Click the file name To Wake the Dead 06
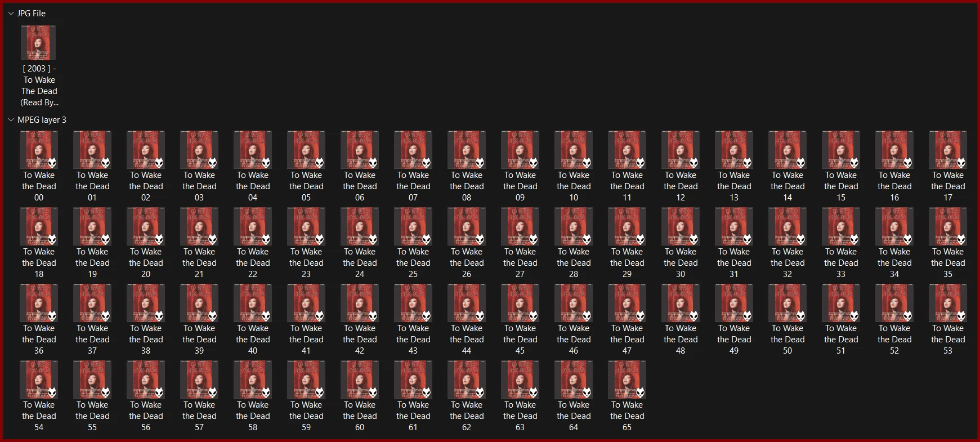The height and width of the screenshot is (442, 980). (360, 186)
